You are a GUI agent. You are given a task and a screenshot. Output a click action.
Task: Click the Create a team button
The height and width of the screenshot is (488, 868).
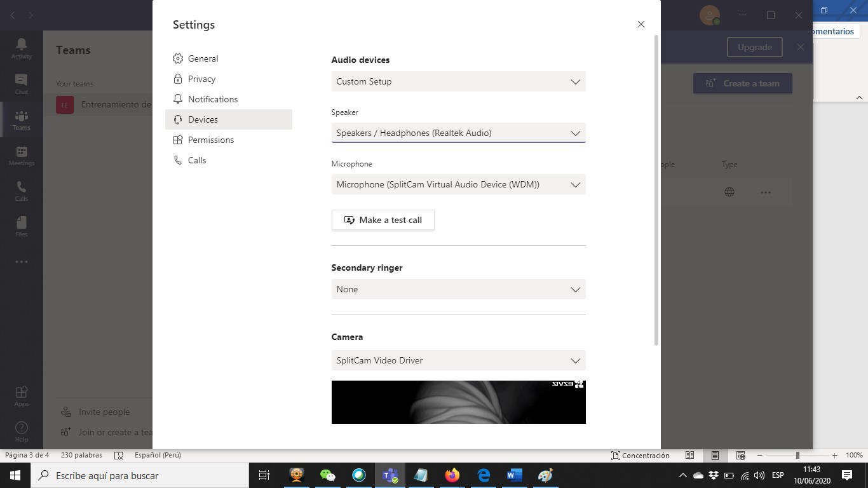[x=743, y=83]
